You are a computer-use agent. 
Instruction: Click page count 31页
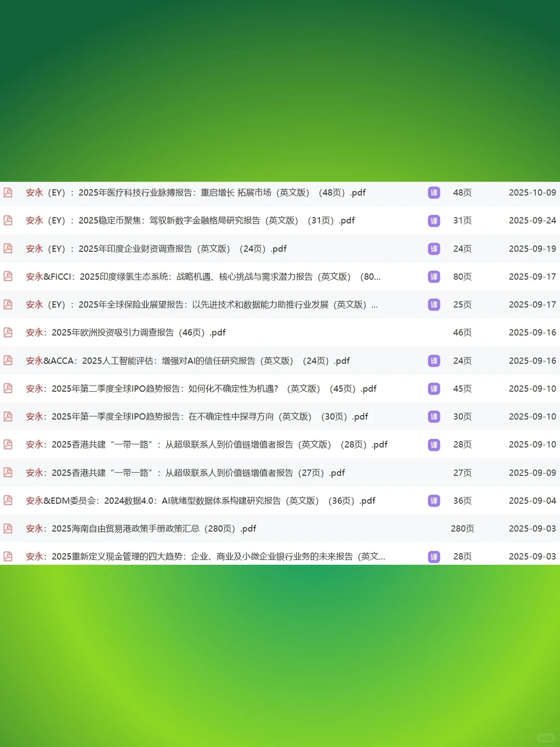click(x=463, y=220)
